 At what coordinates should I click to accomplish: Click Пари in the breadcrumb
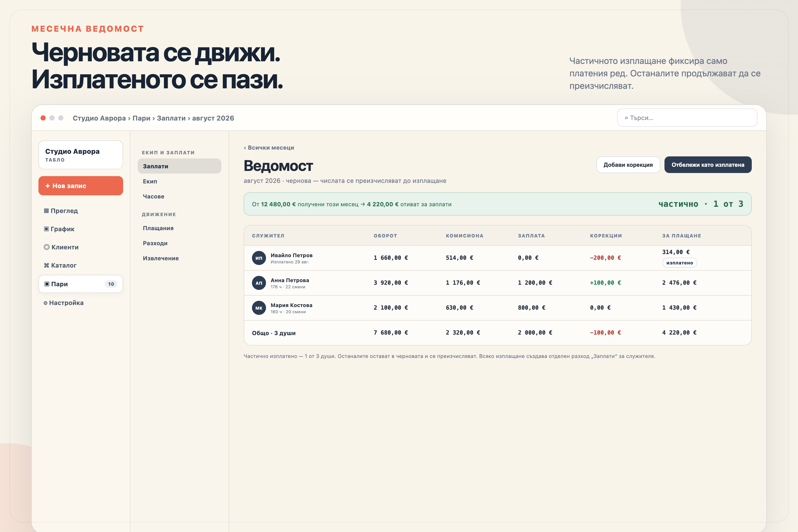tap(141, 118)
